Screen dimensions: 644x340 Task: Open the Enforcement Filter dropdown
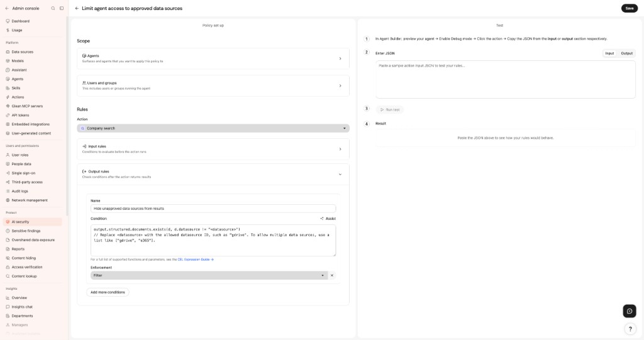pyautogui.click(x=209, y=275)
